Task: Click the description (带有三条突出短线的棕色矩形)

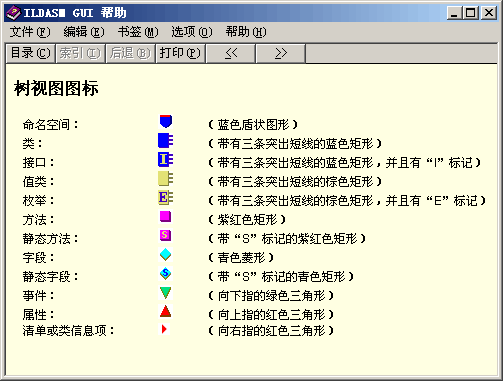Action: pyautogui.click(x=295, y=182)
